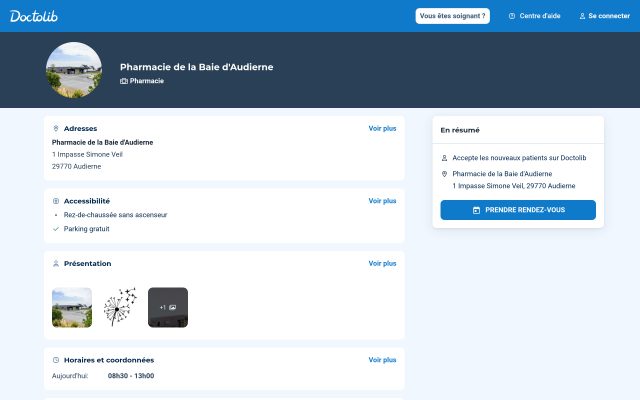Expand Accessibilité section with Voir plus
This screenshot has height=400, width=640.
pyautogui.click(x=382, y=201)
